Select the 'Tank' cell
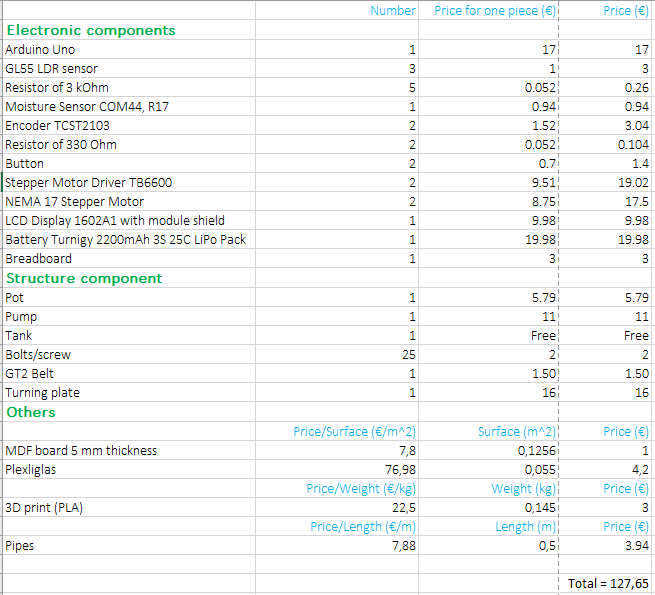Image resolution: width=655 pixels, height=595 pixels. pos(129,336)
